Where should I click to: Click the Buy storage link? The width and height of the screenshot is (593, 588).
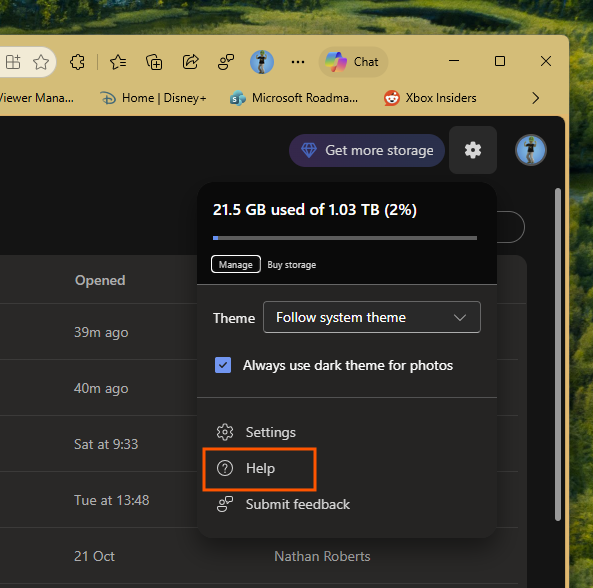coord(292,265)
